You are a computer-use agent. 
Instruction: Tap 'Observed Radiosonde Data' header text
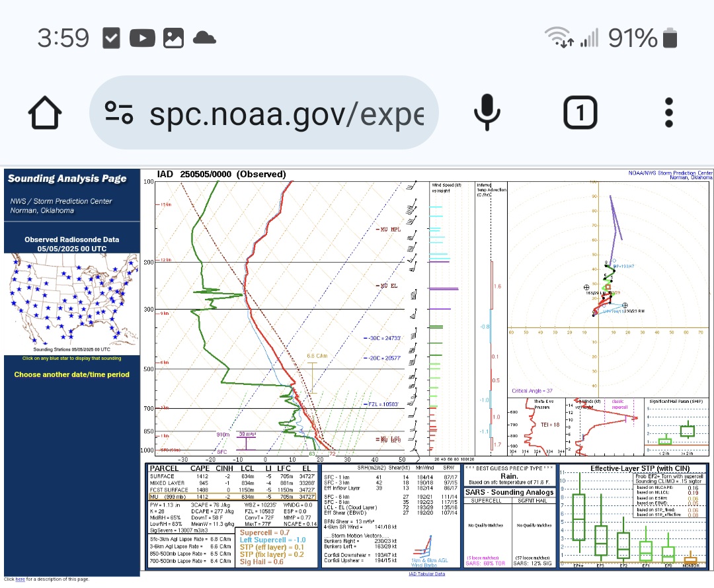(x=72, y=239)
